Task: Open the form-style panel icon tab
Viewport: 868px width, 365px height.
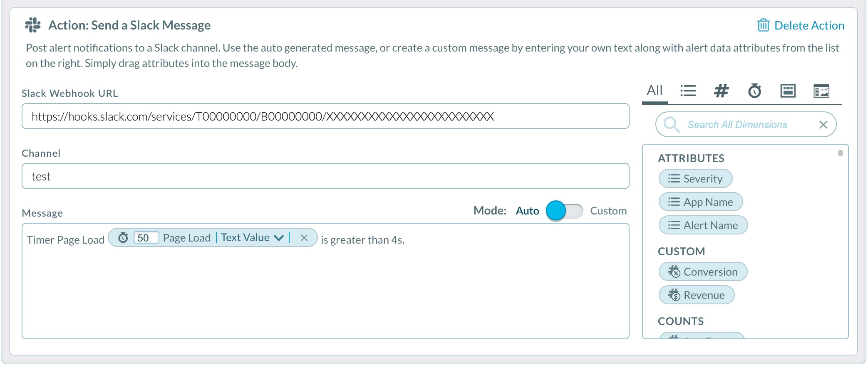Action: click(x=788, y=91)
